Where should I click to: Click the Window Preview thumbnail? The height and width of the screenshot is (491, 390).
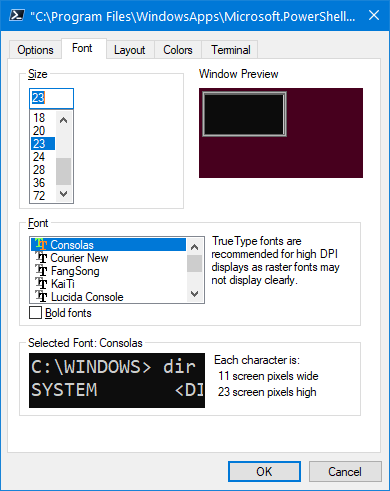(x=281, y=133)
